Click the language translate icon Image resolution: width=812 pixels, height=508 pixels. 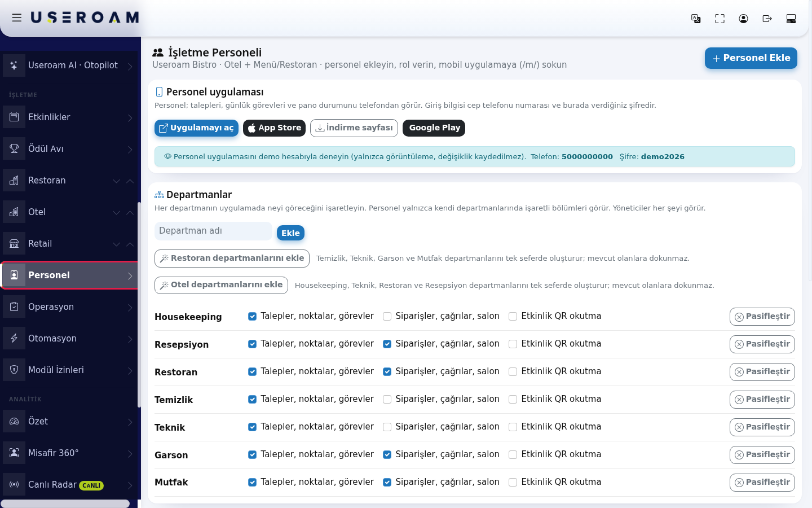tap(696, 19)
